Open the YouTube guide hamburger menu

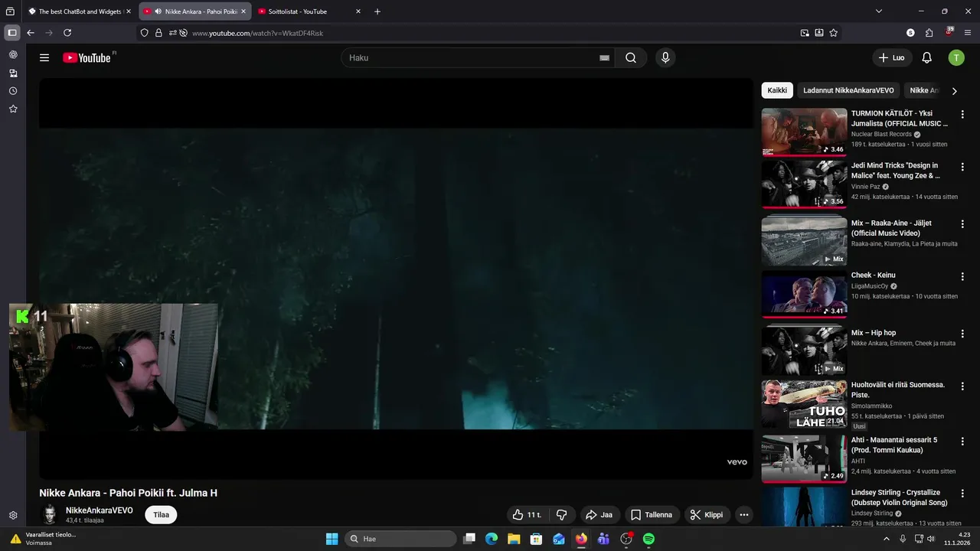[x=44, y=57]
